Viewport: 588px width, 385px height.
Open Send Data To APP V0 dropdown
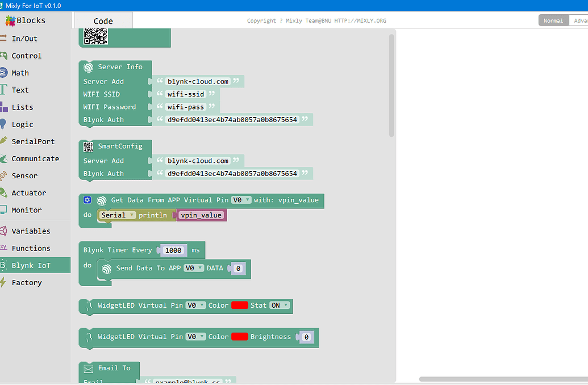coord(194,268)
